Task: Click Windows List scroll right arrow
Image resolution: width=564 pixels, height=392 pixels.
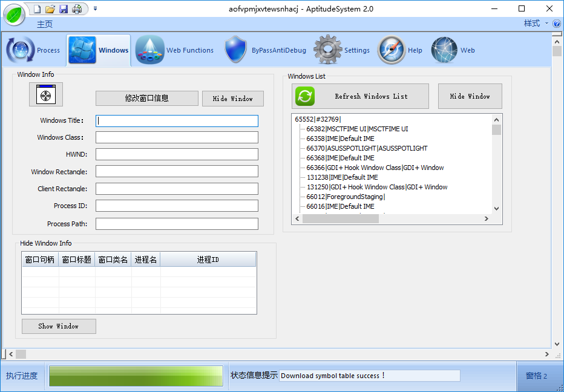Action: click(487, 218)
